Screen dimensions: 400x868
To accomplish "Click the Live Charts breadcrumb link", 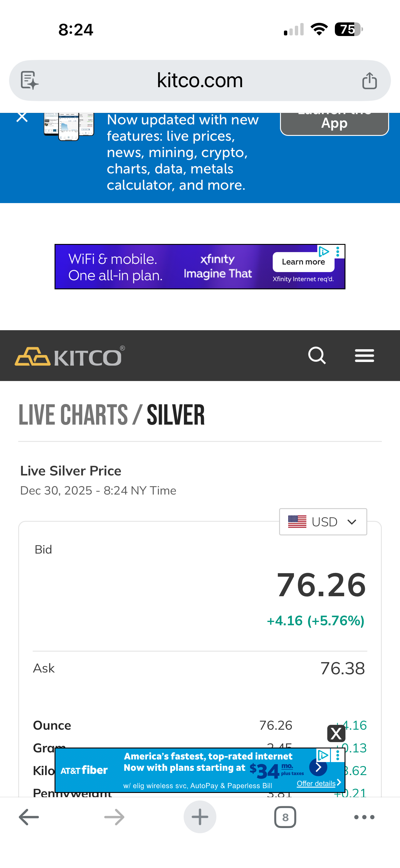I will click(x=73, y=415).
